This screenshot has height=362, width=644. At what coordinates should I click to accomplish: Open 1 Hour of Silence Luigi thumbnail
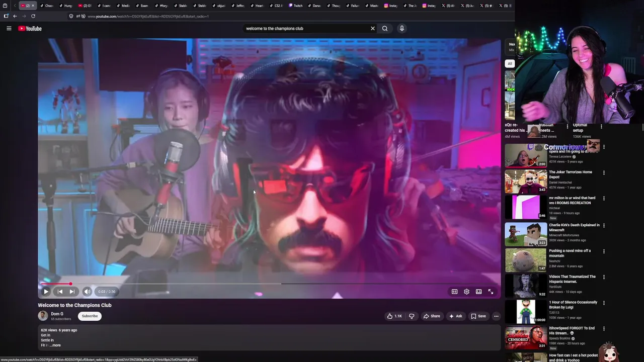(526, 312)
